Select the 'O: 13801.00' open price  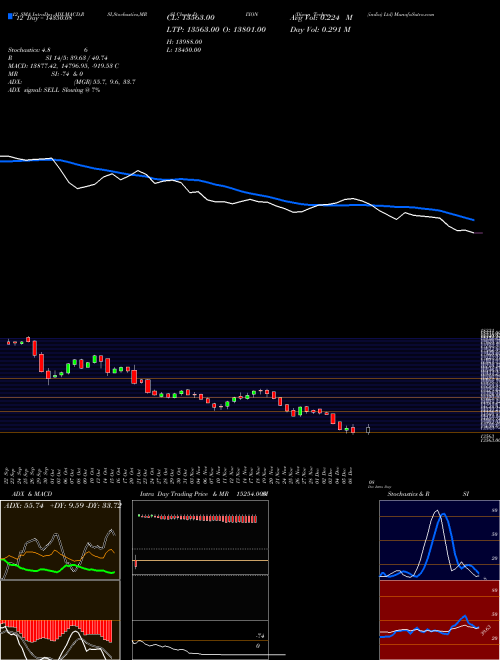click(x=243, y=29)
